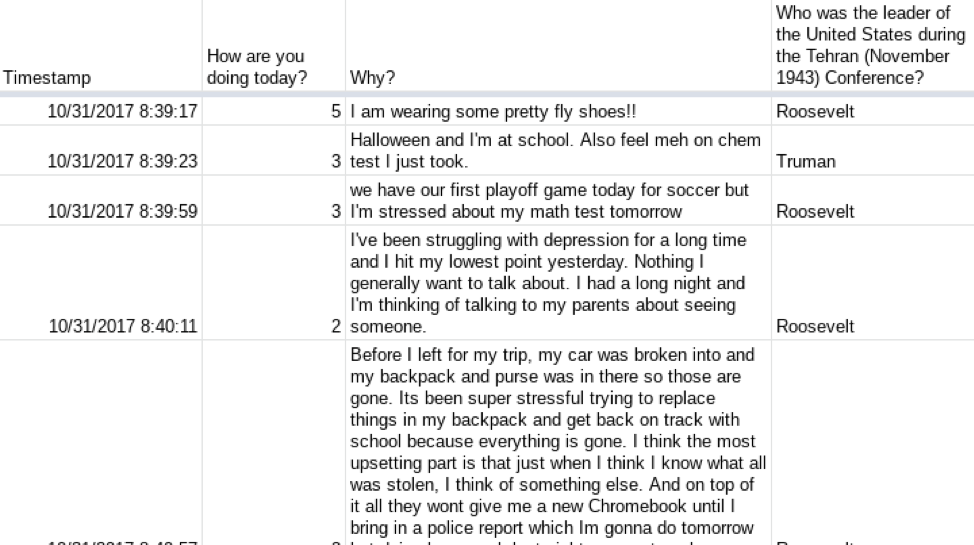The height and width of the screenshot is (545, 974).
Task: Select the soccer playoff game response cell
Action: pyautogui.click(x=558, y=200)
